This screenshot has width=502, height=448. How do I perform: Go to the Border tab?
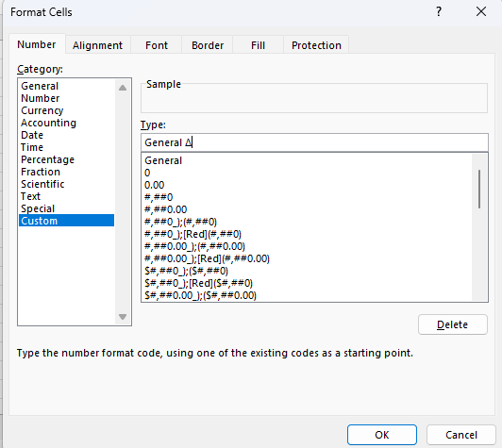point(208,45)
